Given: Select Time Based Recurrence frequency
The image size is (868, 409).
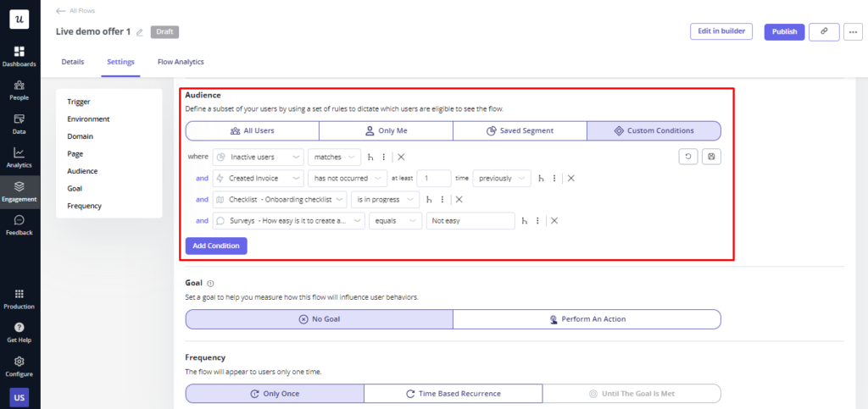Looking at the screenshot, I should pyautogui.click(x=453, y=394).
